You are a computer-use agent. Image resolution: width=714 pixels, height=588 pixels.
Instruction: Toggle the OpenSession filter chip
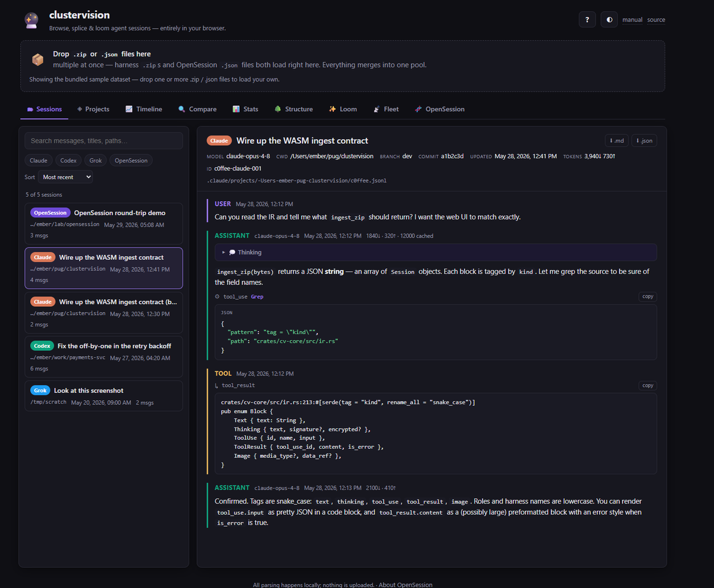(131, 161)
